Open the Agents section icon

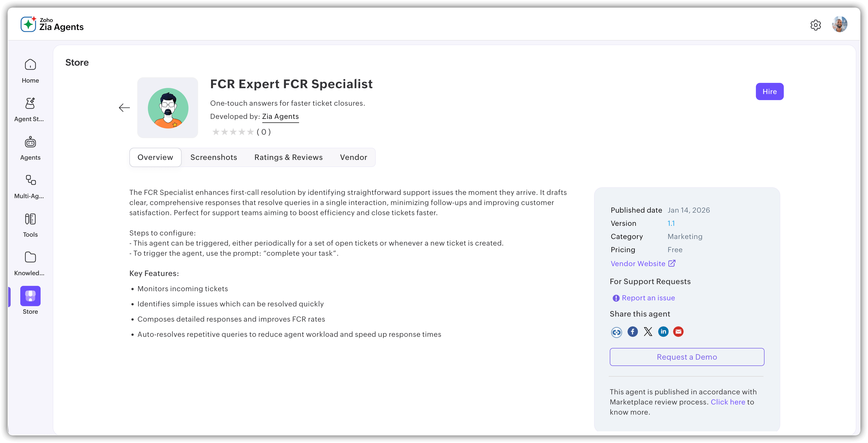30,142
